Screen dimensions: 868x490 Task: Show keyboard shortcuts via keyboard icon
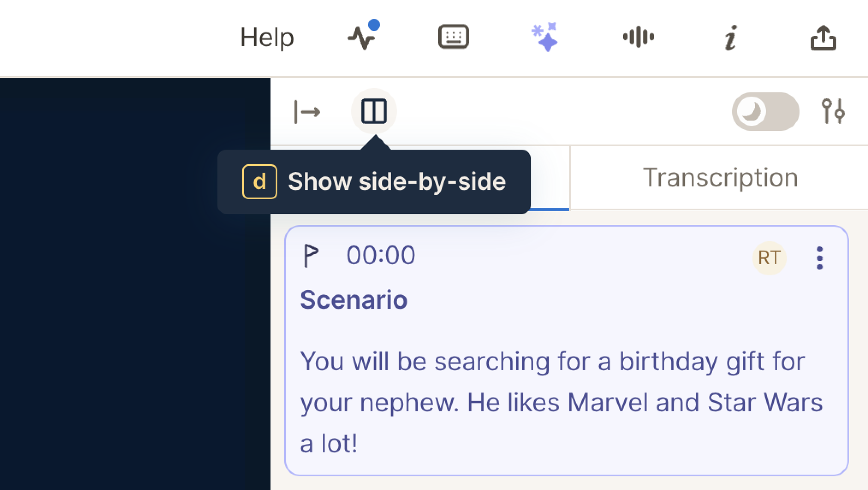tap(453, 37)
